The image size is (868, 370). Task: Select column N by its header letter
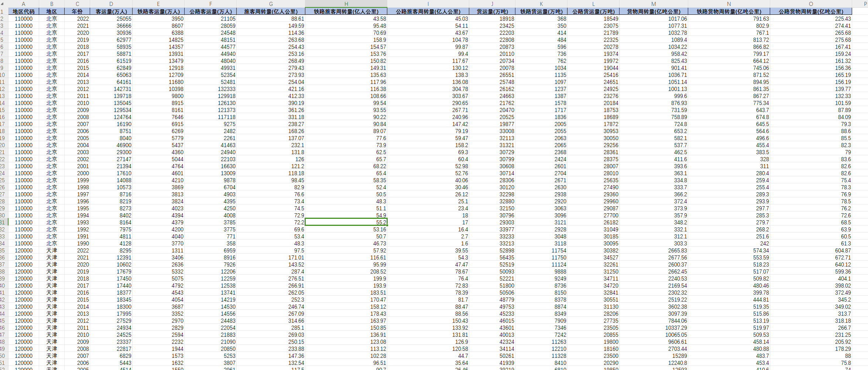tap(729, 4)
